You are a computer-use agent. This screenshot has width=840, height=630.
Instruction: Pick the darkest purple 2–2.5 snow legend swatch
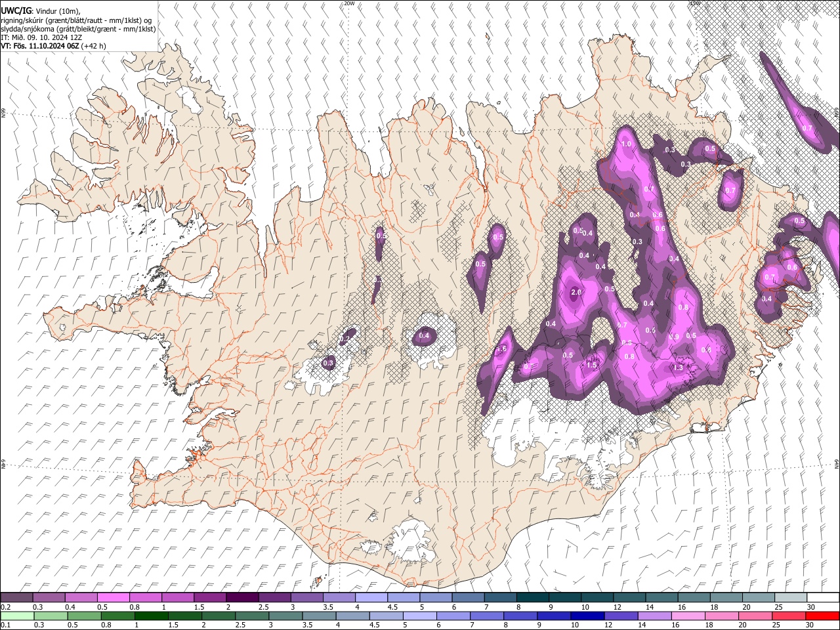(x=241, y=598)
